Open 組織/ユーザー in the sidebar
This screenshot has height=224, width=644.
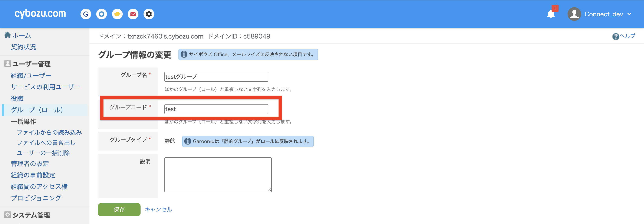pyautogui.click(x=31, y=75)
